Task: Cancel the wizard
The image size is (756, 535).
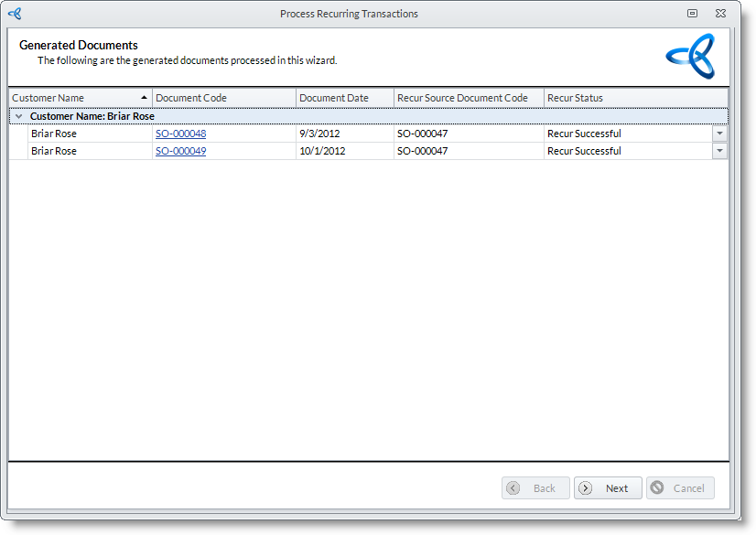Action: coord(680,487)
